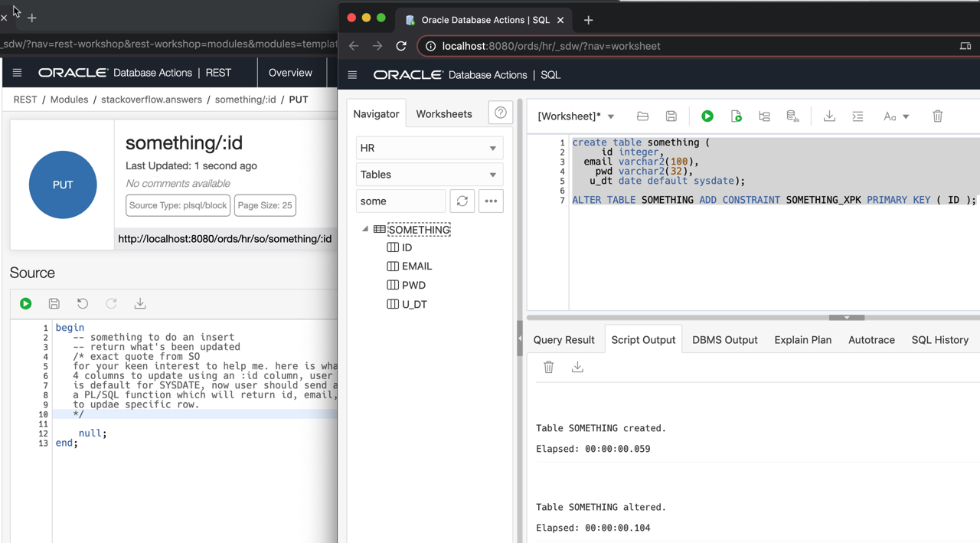Screen dimensions: 980x543
Task: Switch to the Worksheets tab
Action: pos(444,114)
